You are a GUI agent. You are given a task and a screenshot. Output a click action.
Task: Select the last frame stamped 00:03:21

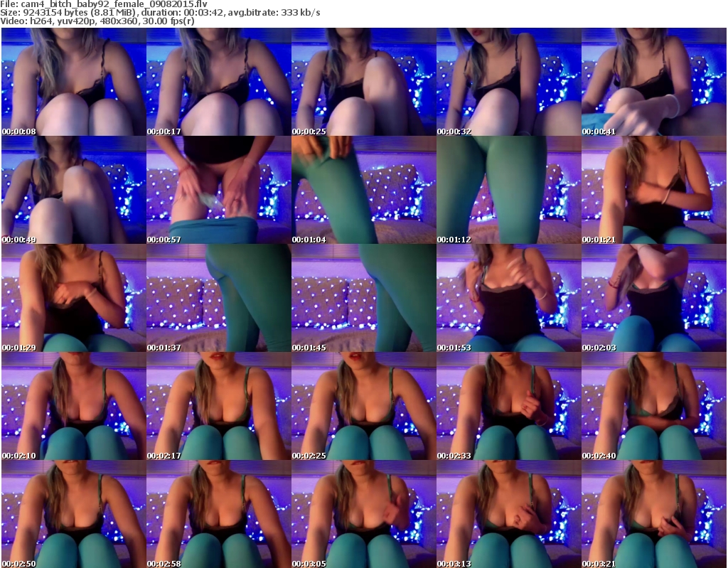(654, 514)
